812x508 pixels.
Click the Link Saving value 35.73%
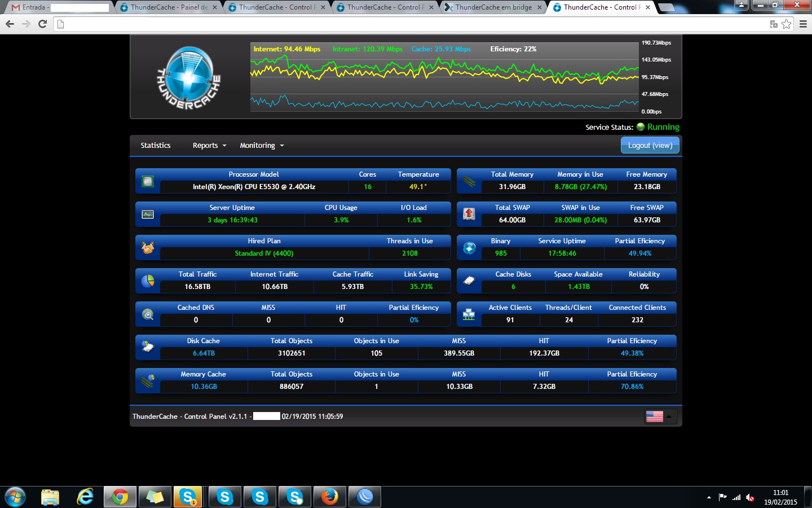pos(421,287)
